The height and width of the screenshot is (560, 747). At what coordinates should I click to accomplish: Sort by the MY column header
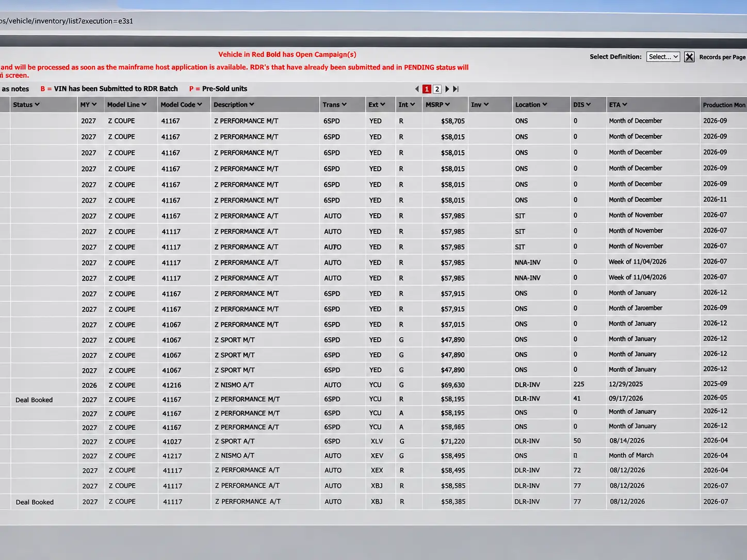pos(89,105)
